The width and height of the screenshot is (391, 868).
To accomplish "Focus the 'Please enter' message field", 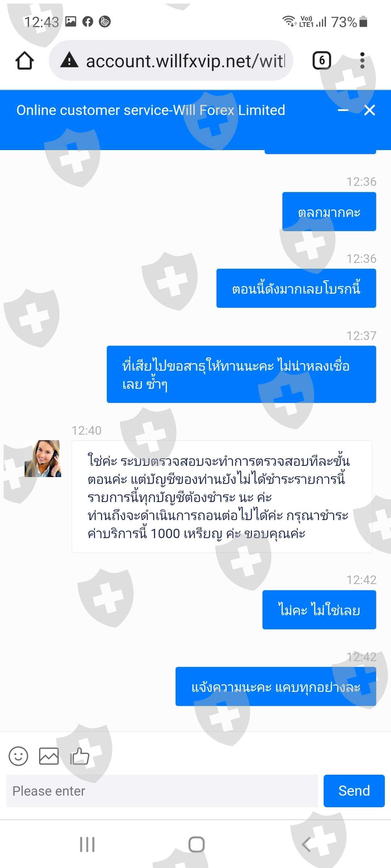I will click(162, 791).
